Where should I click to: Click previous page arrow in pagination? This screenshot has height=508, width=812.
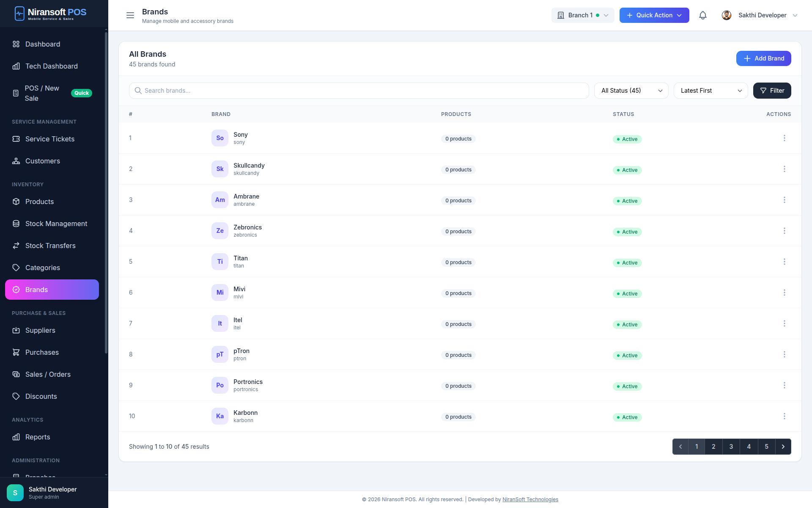tap(680, 447)
